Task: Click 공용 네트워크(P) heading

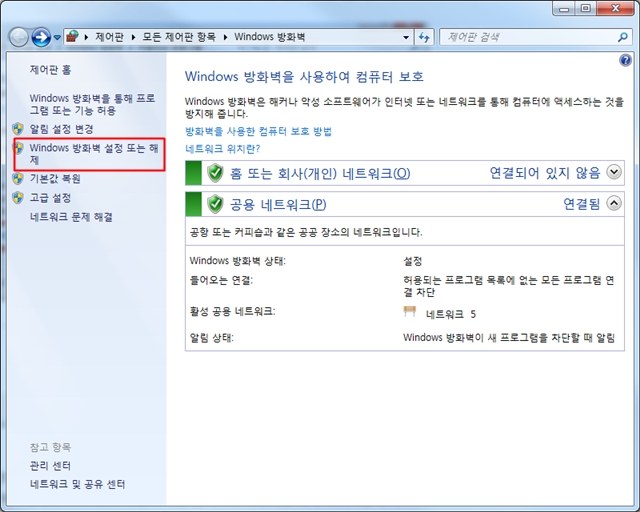Action: pyautogui.click(x=278, y=205)
